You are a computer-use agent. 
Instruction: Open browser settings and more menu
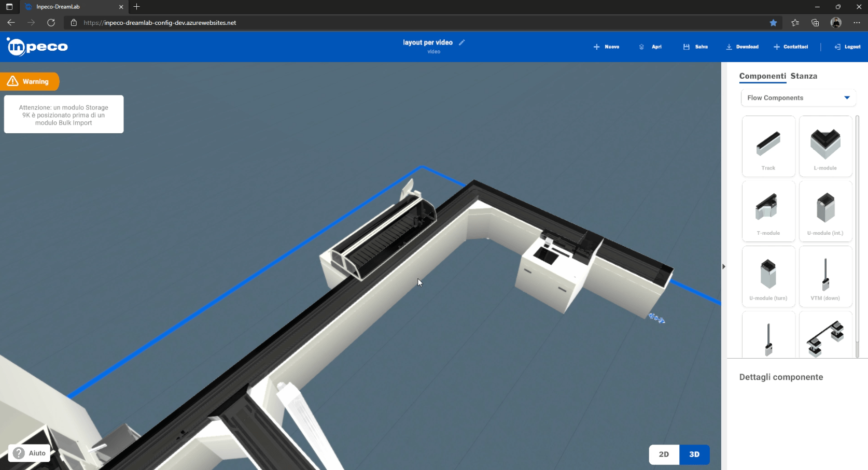[857, 23]
